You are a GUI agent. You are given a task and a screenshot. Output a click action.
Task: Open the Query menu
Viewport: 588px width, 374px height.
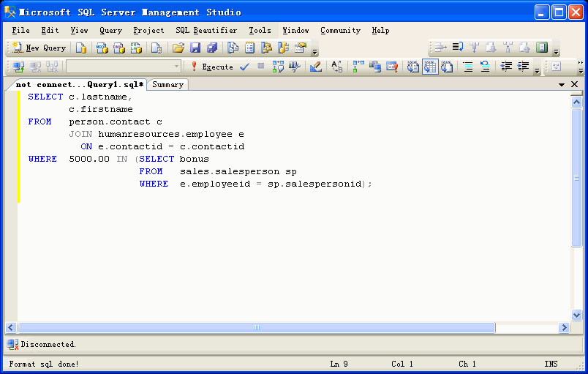[x=110, y=31]
